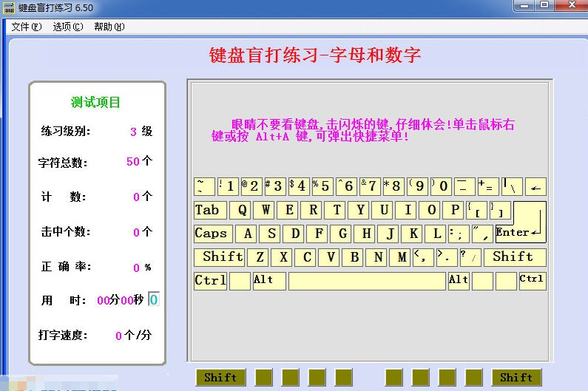Viewport: 588px width, 391px height.
Task: Open the 选项(C) menu
Action: (x=67, y=27)
